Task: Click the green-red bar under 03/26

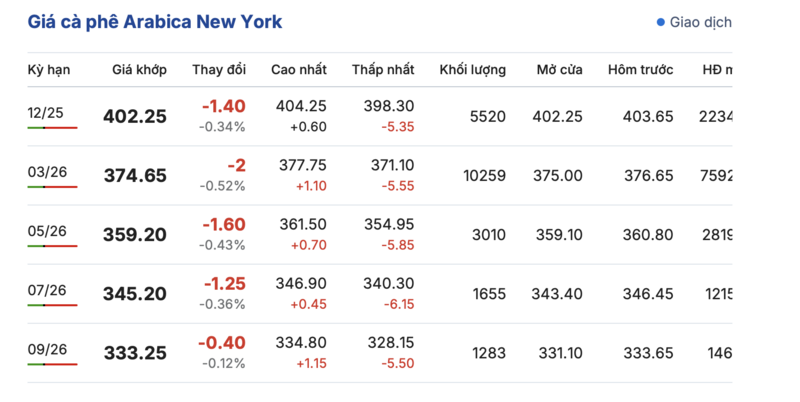Action: tap(52, 188)
